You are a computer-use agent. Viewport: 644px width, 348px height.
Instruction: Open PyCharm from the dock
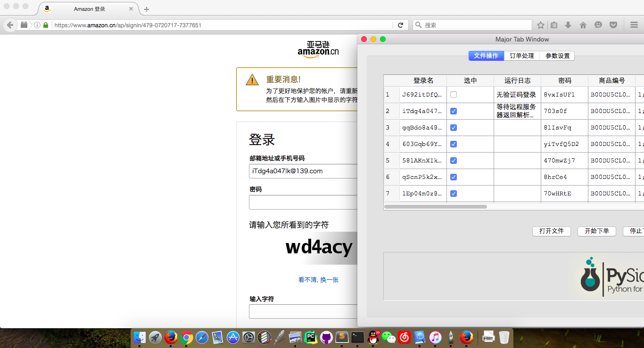click(311, 337)
